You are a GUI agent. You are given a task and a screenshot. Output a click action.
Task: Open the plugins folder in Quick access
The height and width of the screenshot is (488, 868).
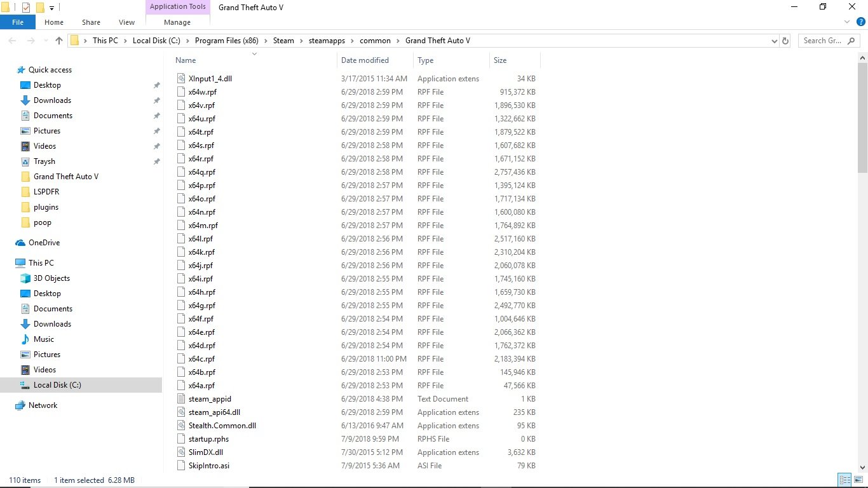(46, 207)
